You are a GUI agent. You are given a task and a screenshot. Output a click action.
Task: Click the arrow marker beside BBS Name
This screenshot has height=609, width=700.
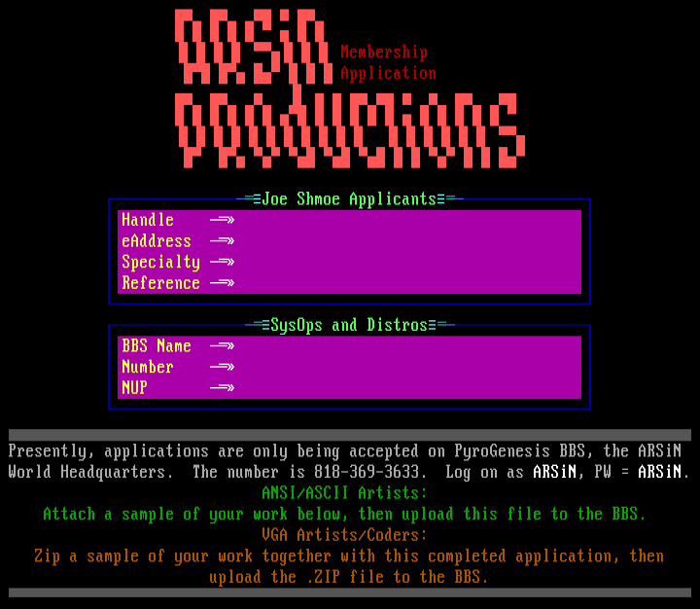pyautogui.click(x=222, y=346)
